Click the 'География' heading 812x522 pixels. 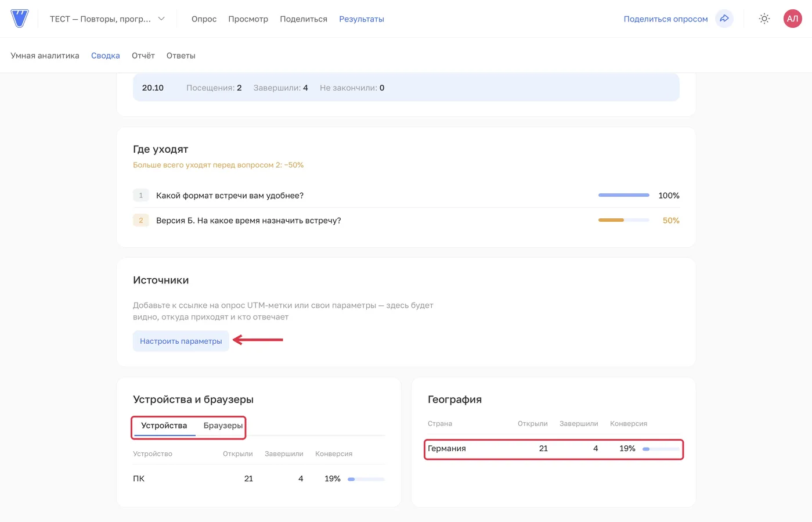pyautogui.click(x=455, y=399)
